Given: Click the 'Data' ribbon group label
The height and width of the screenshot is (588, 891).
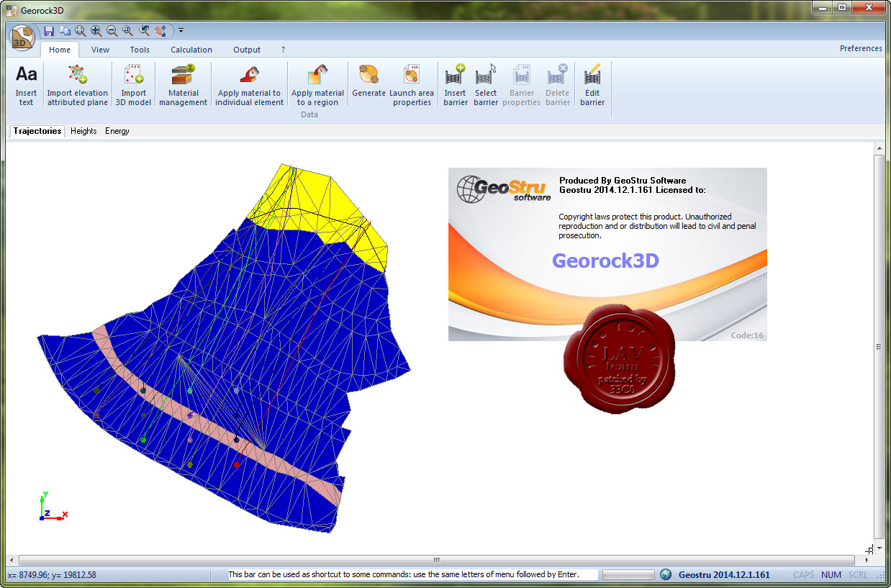Looking at the screenshot, I should [x=309, y=115].
